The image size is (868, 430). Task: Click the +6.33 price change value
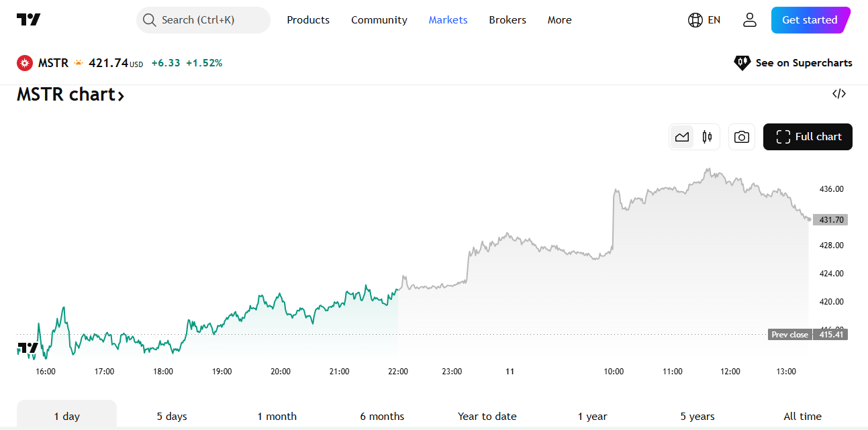166,63
